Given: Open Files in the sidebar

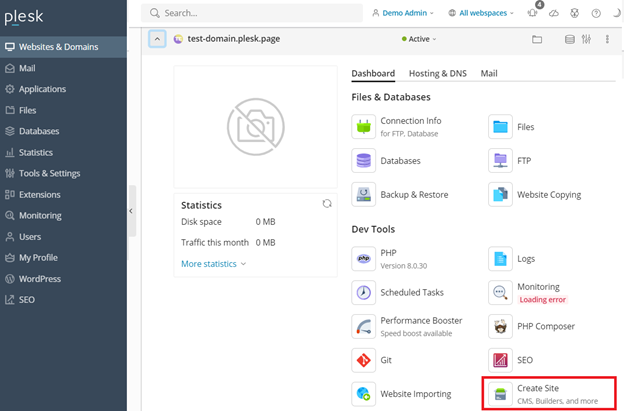Looking at the screenshot, I should (x=63, y=110).
